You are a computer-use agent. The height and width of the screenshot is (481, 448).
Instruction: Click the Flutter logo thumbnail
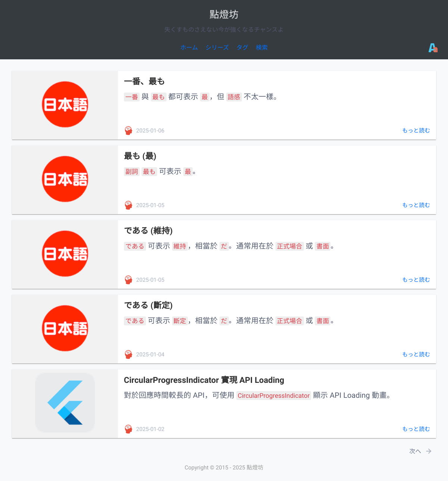pos(65,403)
